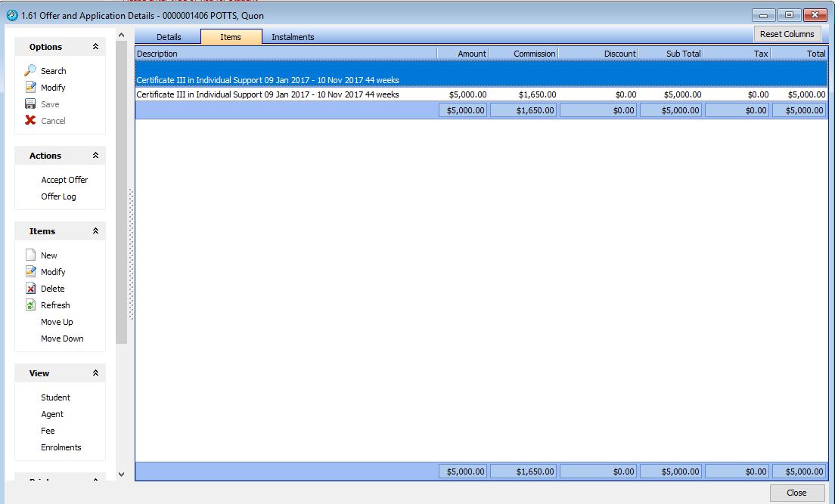835x504 pixels.
Task: Switch to the Details tab
Action: 169,37
